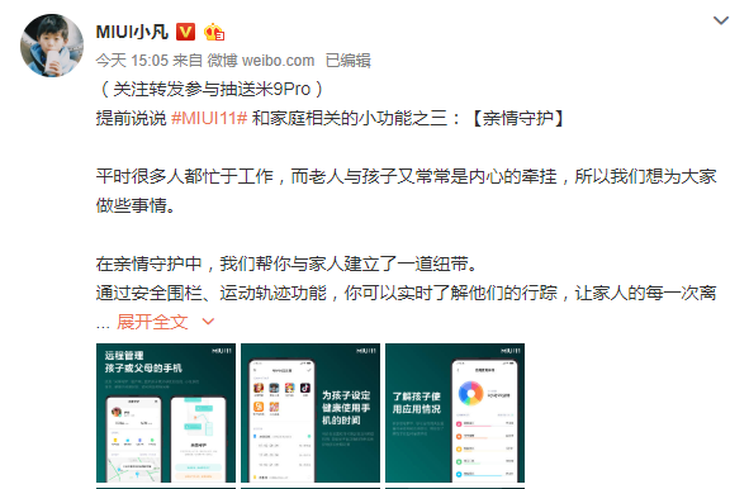Click the MIUI11 logo on the first thumbnail
730x489 pixels.
point(222,351)
